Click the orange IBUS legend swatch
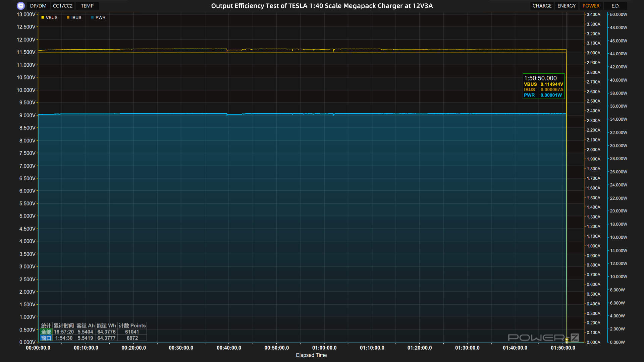The height and width of the screenshot is (362, 644). click(x=68, y=17)
